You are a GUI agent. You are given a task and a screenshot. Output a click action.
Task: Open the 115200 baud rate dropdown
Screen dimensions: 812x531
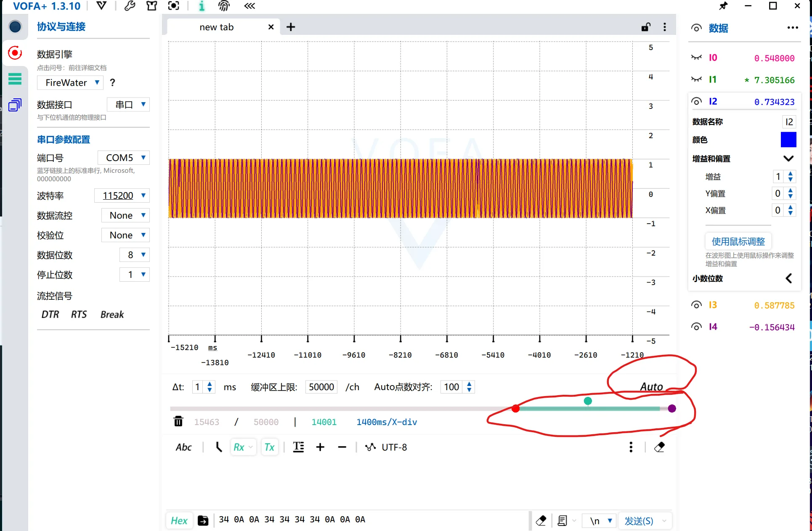(x=122, y=195)
